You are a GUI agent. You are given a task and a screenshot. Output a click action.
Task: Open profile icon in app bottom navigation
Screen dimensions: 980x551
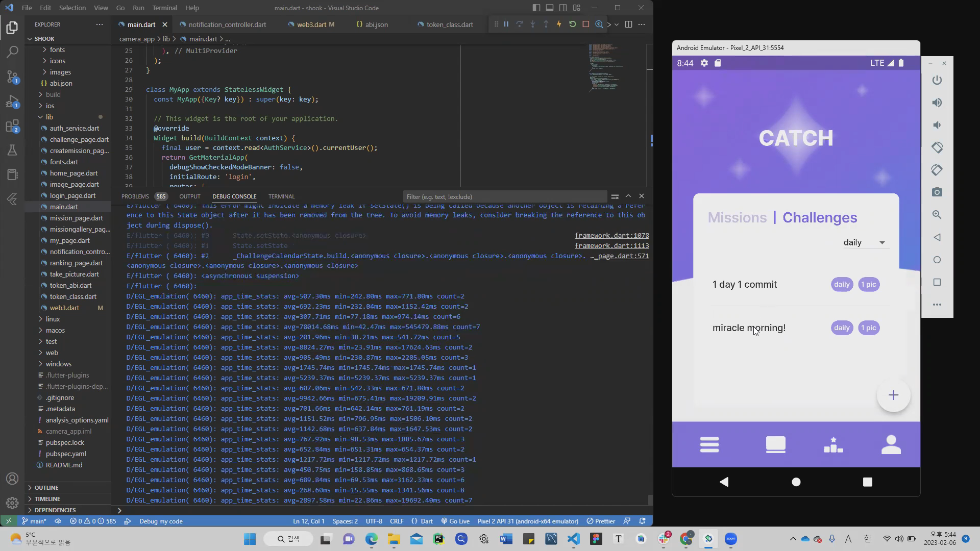[x=891, y=444]
